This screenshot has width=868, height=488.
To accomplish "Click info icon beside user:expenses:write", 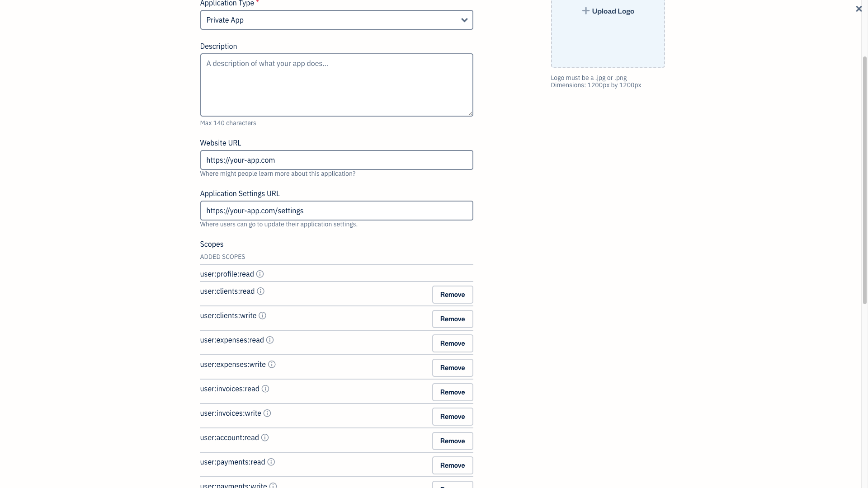I will (x=272, y=364).
